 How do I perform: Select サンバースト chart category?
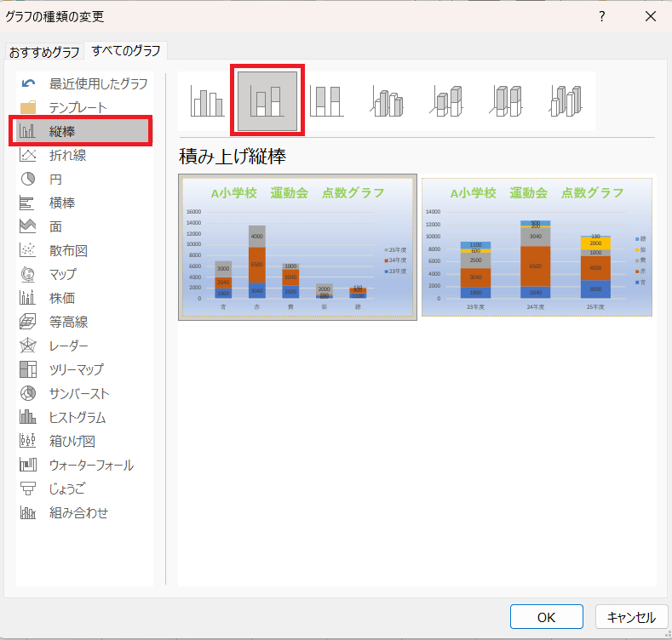pos(84,393)
